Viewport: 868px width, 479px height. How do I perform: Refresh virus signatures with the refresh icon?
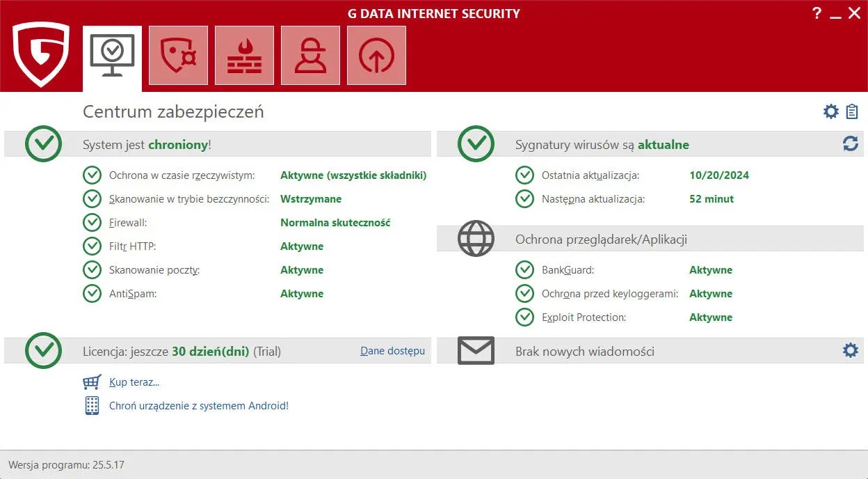(x=850, y=144)
